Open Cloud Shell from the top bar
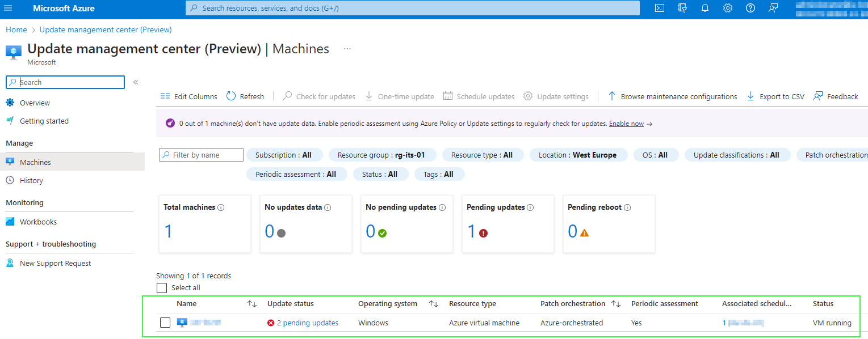The height and width of the screenshot is (339, 868). (x=660, y=8)
